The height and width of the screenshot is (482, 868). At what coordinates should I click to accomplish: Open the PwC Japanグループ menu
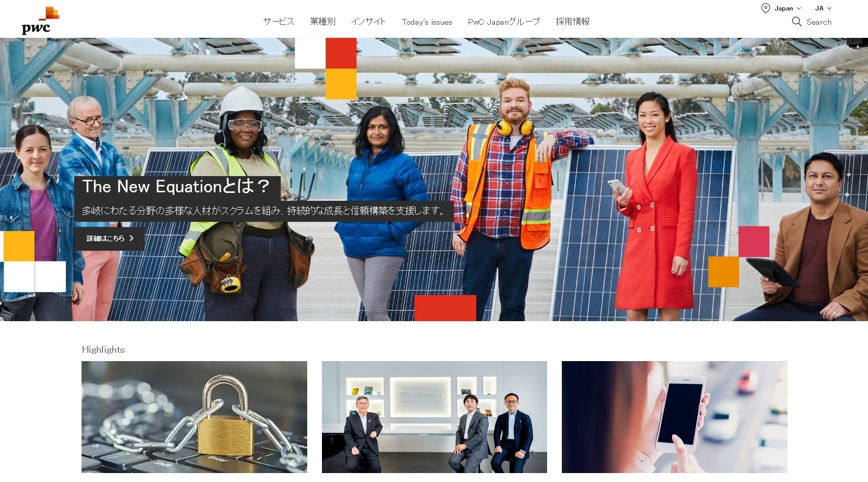pos(504,22)
